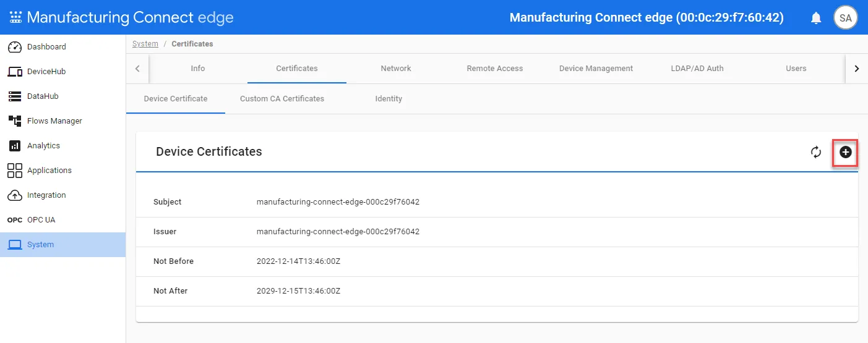This screenshot has height=343, width=868.
Task: Click the Applications grid icon
Action: [x=15, y=171]
